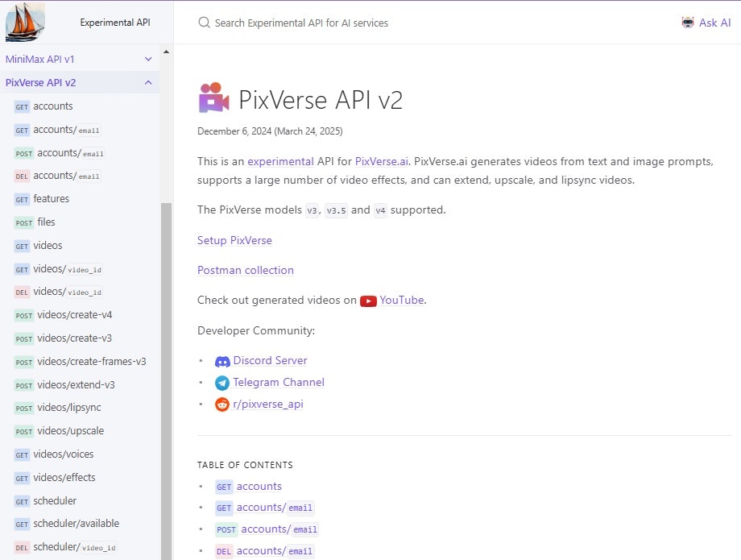
Task: Select GET accounts in sidebar
Action: click(x=43, y=106)
